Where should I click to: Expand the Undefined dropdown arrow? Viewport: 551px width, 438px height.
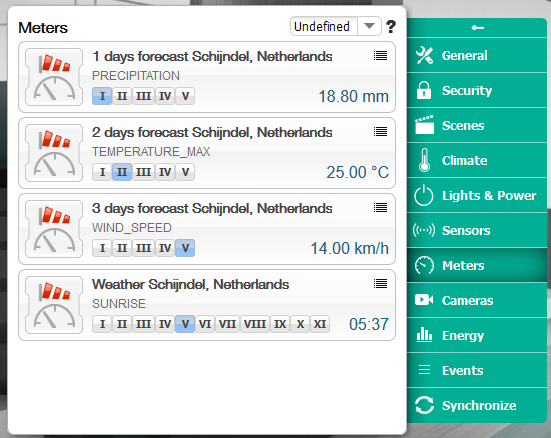pos(369,26)
